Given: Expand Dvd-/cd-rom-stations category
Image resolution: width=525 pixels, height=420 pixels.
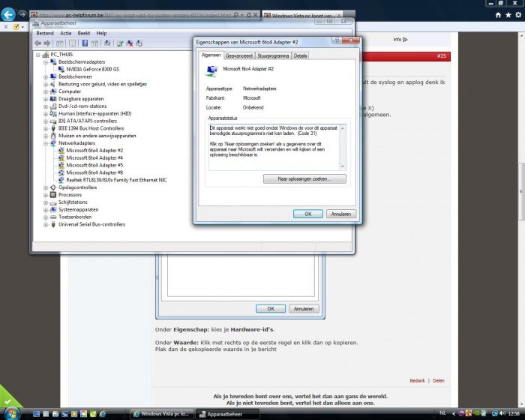Looking at the screenshot, I should (x=46, y=106).
